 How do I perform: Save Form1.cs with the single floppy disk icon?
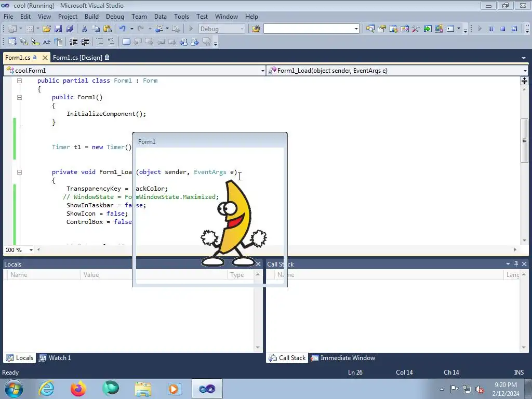58,29
